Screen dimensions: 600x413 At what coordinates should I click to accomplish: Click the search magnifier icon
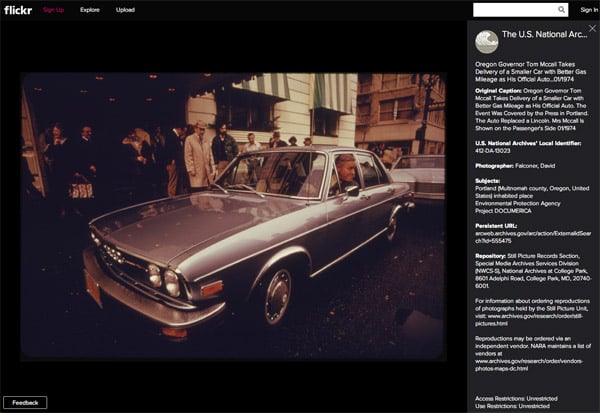click(x=561, y=10)
